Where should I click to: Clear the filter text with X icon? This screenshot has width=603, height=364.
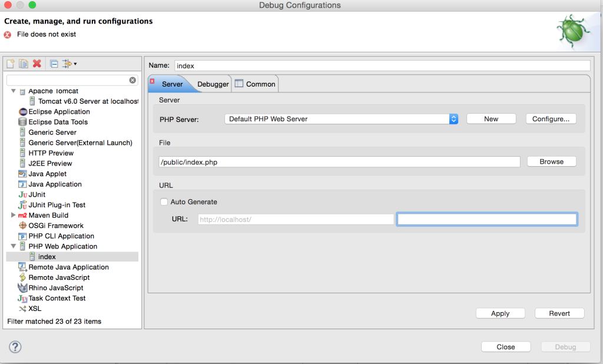click(132, 80)
